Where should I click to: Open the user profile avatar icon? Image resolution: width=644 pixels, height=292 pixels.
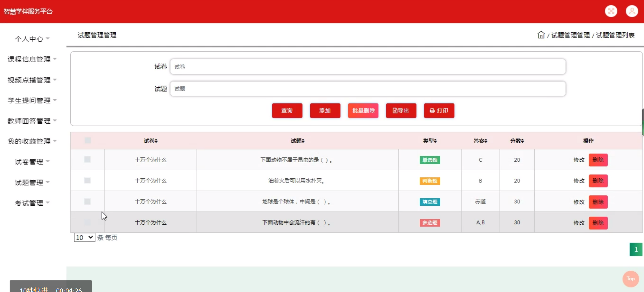(631, 11)
